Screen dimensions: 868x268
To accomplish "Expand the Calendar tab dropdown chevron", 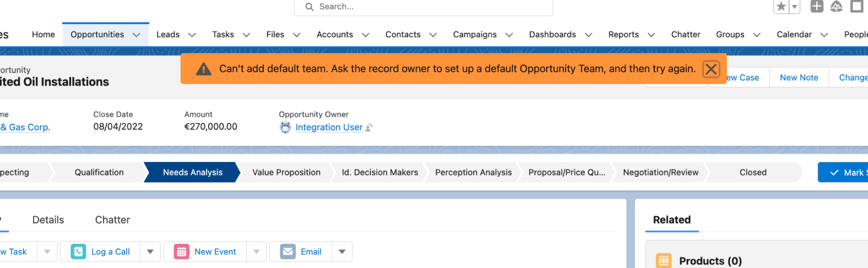I will click(824, 35).
